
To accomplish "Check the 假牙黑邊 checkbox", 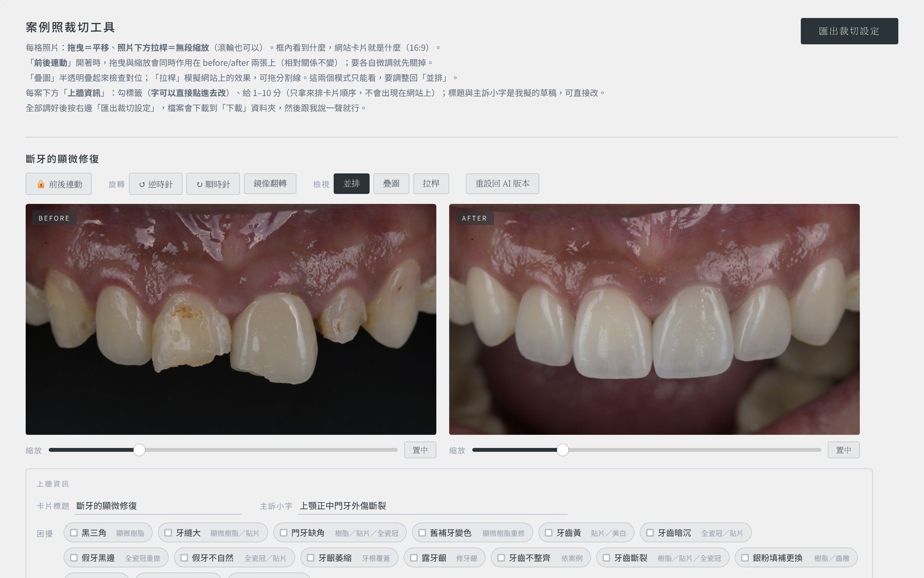I will (74, 558).
